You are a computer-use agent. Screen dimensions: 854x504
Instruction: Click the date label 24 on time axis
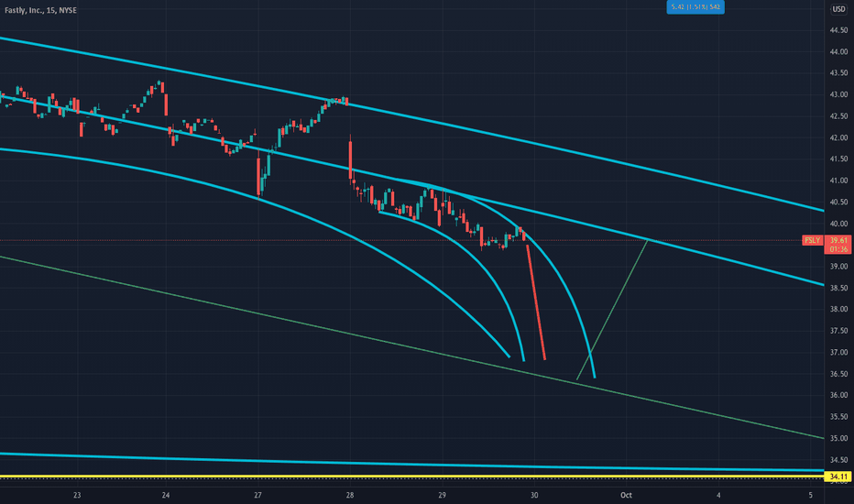pos(166,495)
